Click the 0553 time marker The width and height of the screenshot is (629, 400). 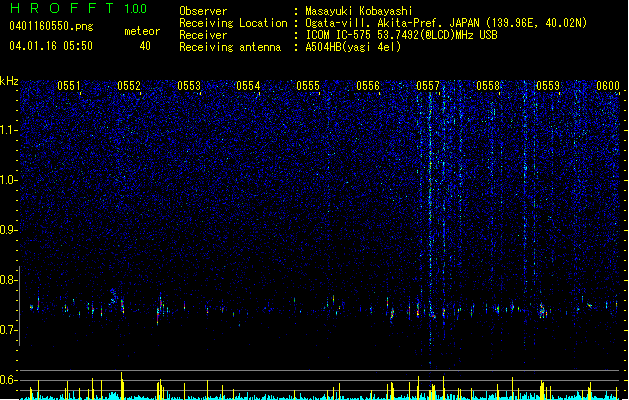tap(189, 86)
